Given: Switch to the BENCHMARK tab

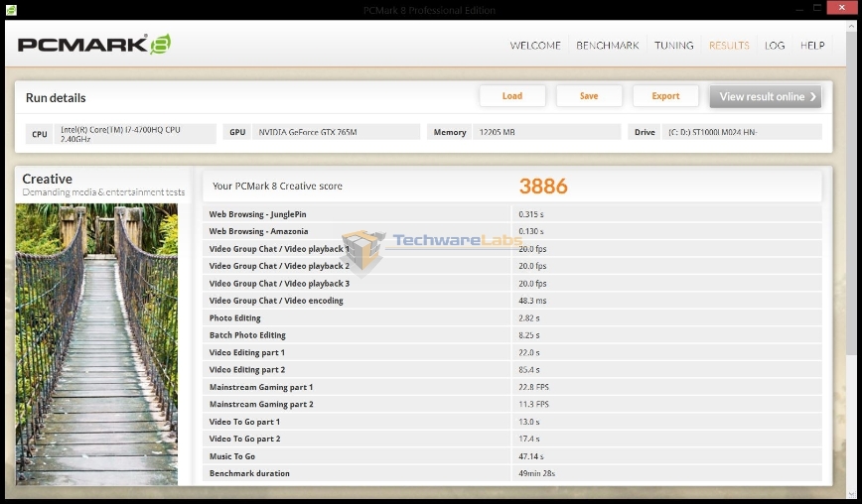Looking at the screenshot, I should [x=608, y=46].
